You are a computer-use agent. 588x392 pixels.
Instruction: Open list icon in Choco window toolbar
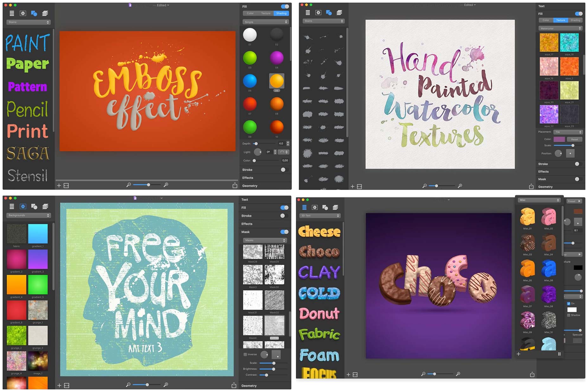304,207
